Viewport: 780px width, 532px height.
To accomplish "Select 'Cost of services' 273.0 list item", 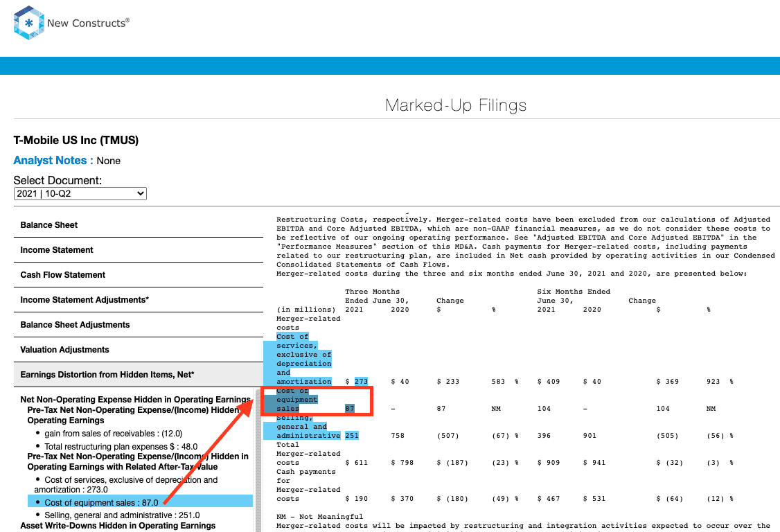I will (126, 485).
